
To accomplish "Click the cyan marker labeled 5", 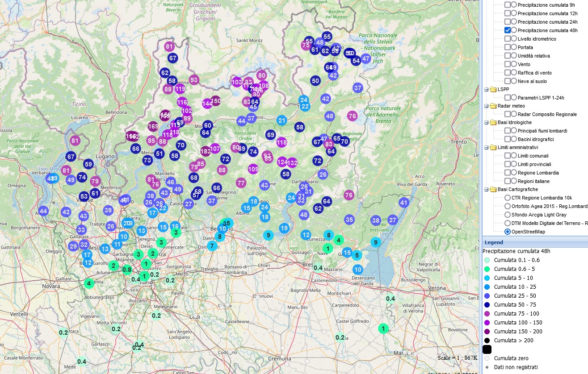I will [357, 255].
